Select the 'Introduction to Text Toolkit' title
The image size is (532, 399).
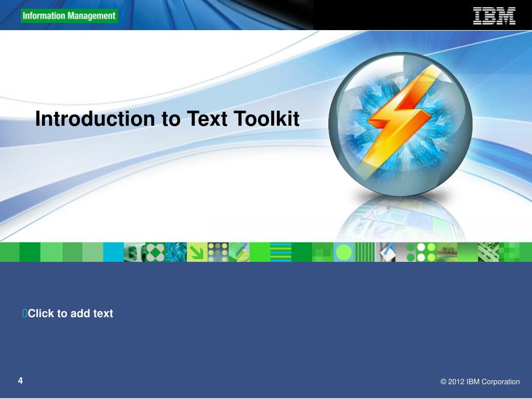(167, 118)
